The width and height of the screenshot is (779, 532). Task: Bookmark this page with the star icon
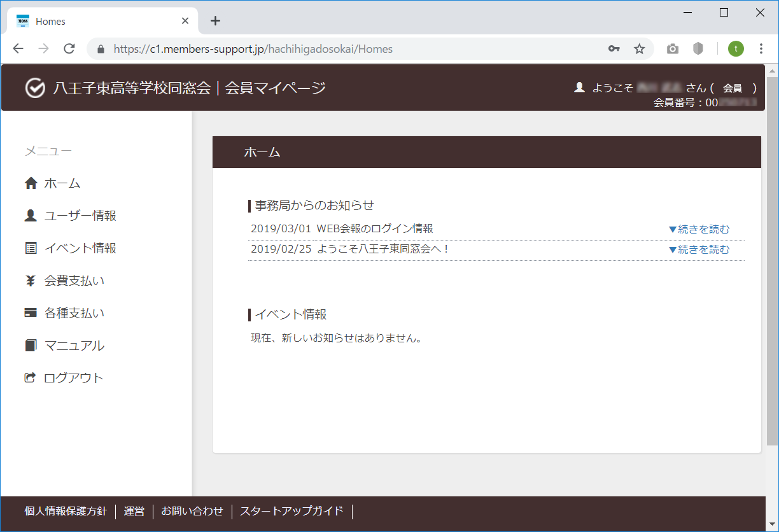640,49
